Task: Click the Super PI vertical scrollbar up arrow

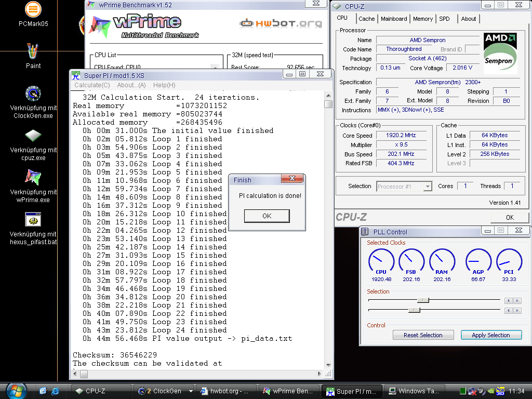Action: [328, 96]
